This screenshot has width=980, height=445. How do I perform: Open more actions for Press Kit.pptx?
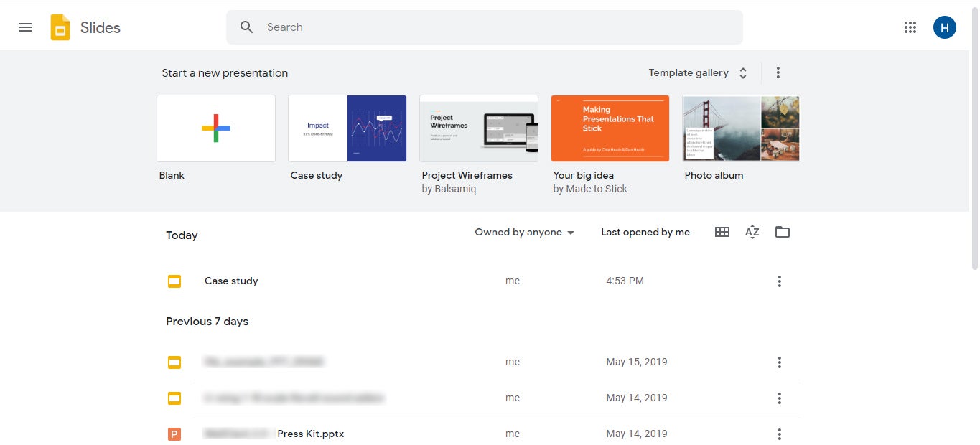click(779, 434)
